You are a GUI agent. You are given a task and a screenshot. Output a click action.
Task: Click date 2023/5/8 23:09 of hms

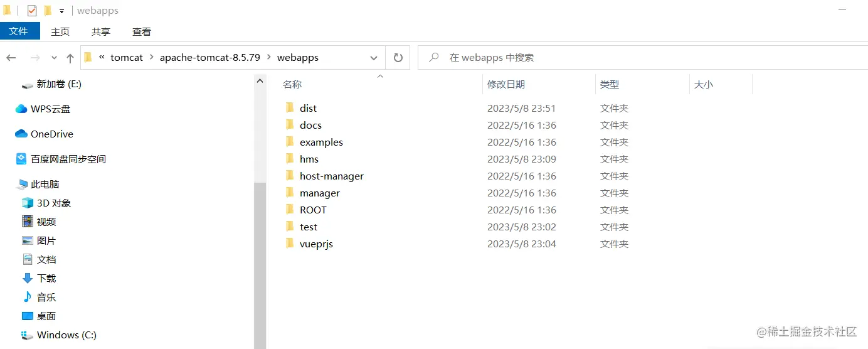tap(521, 159)
